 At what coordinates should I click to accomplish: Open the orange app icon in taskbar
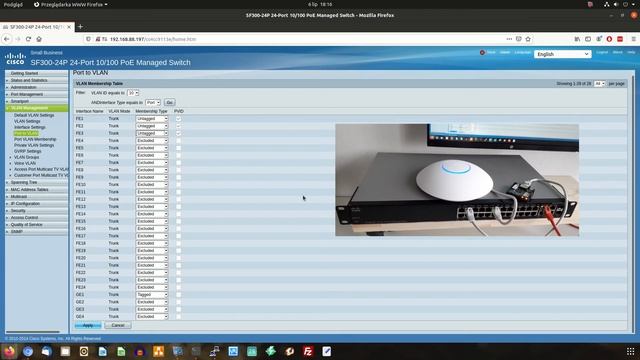(x=159, y=351)
